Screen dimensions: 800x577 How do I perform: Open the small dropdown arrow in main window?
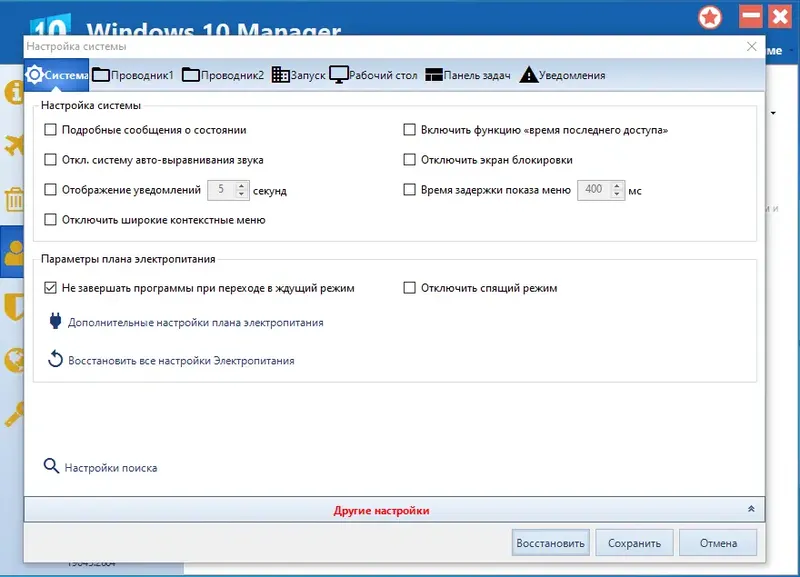[x=773, y=113]
